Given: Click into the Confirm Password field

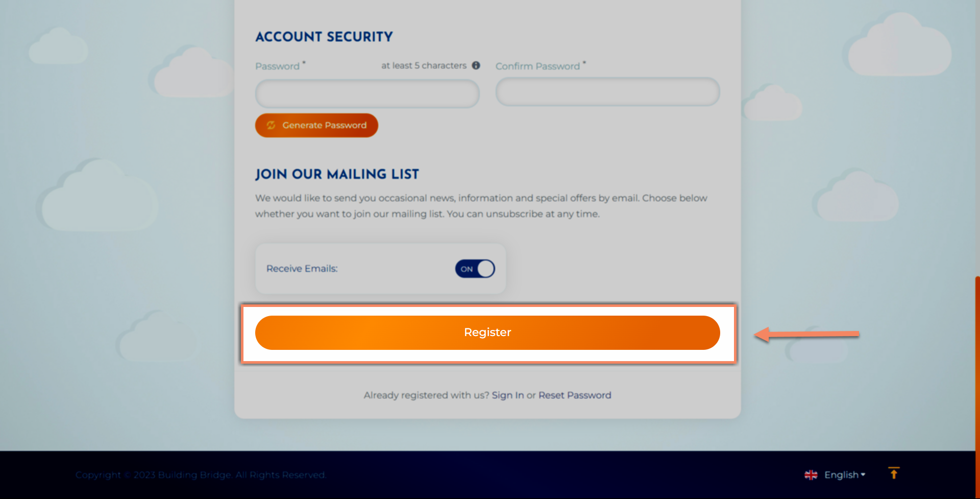Looking at the screenshot, I should tap(607, 92).
